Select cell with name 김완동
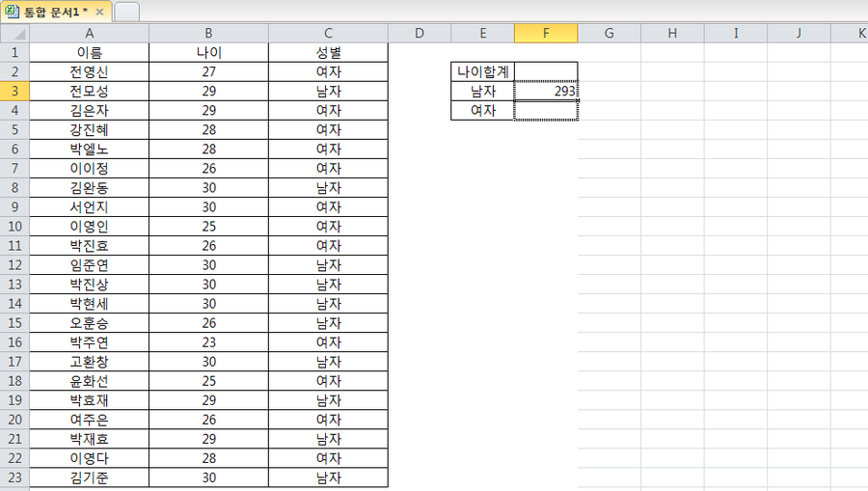868x491 pixels. pyautogui.click(x=89, y=188)
